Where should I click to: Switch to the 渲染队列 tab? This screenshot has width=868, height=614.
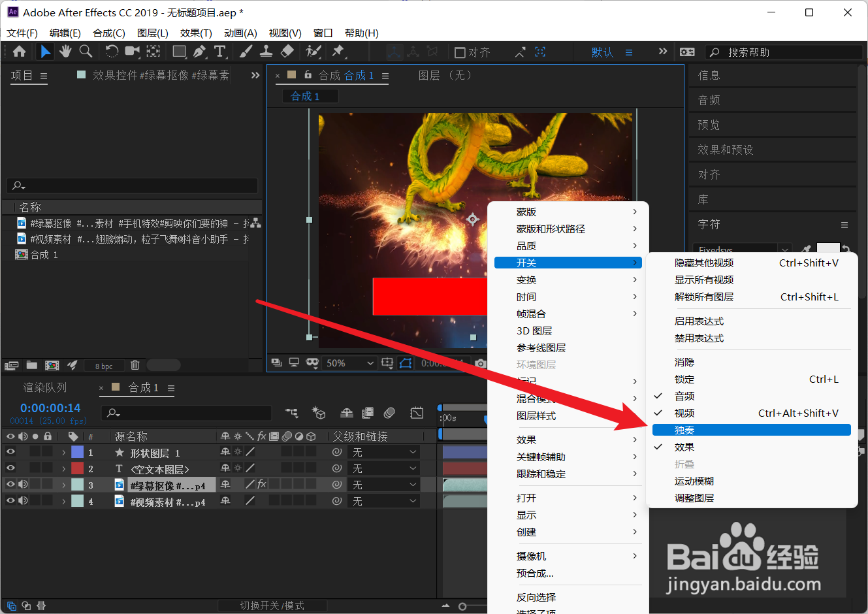pos(45,387)
